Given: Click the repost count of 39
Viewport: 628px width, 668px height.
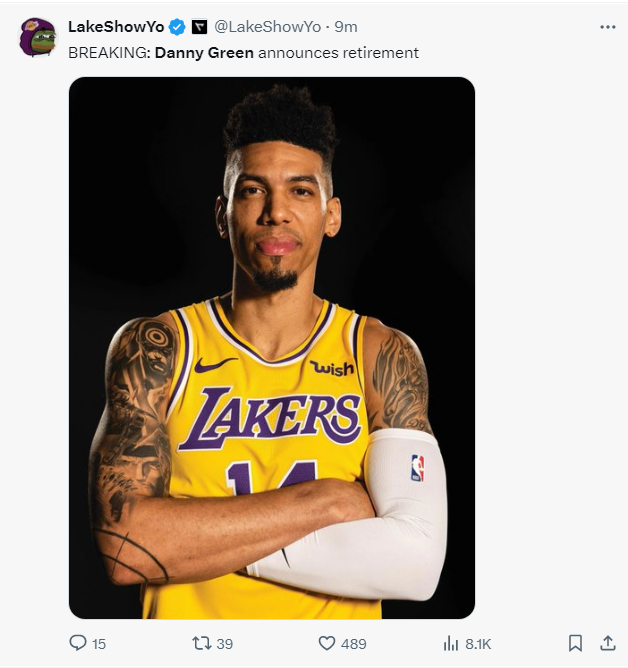Looking at the screenshot, I should coord(225,644).
